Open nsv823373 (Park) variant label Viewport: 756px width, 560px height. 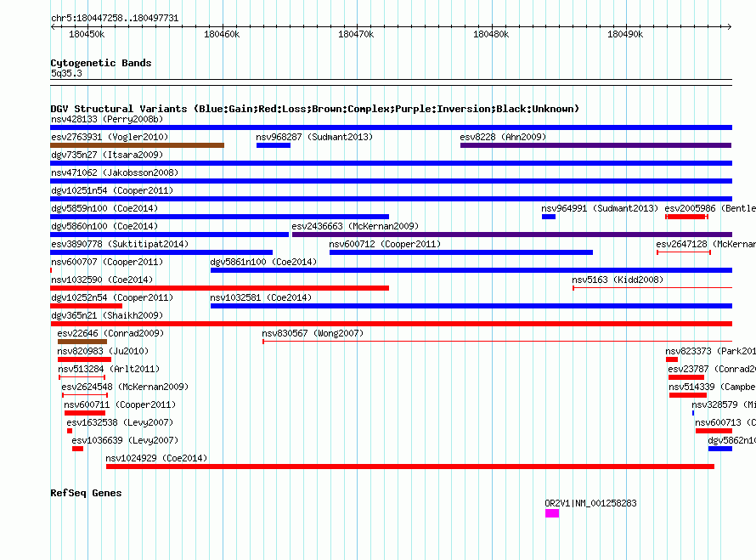coord(710,351)
